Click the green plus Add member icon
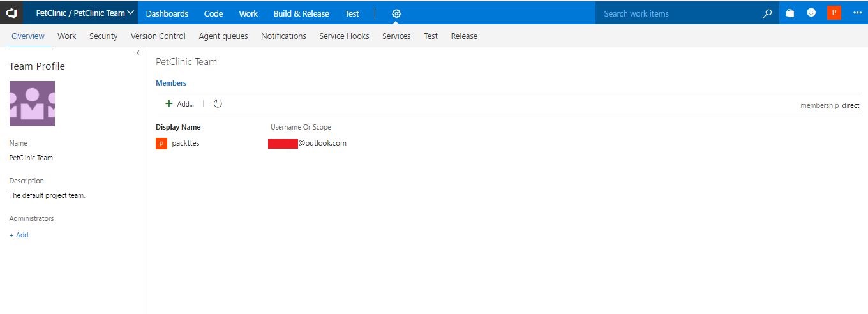Screen dimensions: 868x314 [169, 103]
